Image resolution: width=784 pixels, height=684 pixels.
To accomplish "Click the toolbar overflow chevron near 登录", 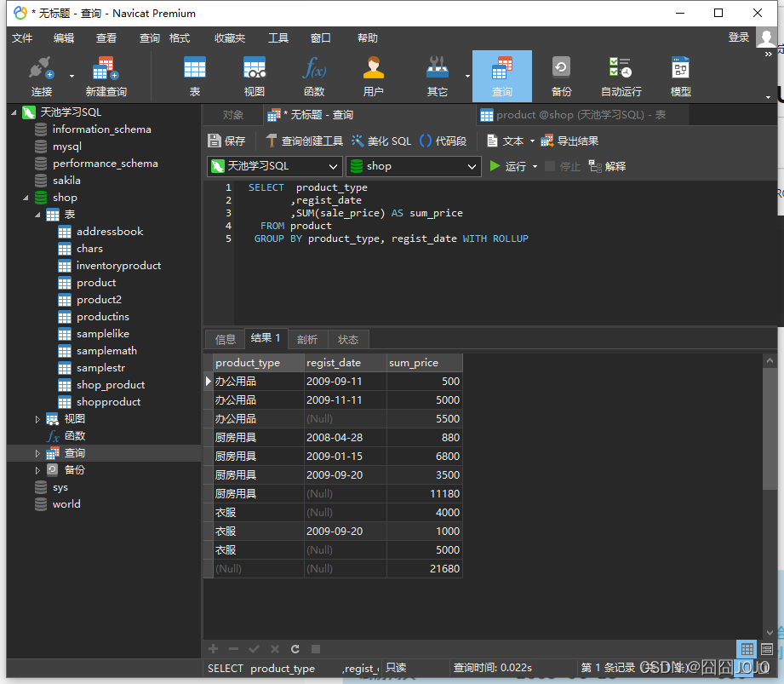I will click(x=769, y=54).
